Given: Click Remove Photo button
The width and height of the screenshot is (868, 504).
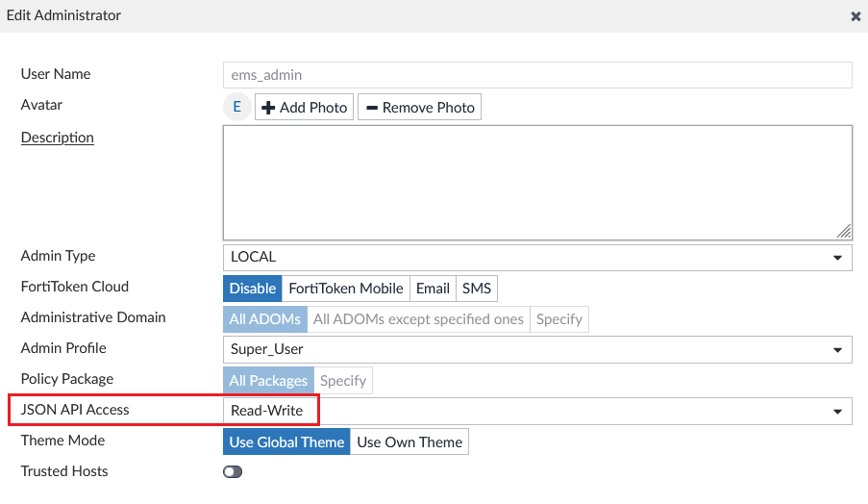Looking at the screenshot, I should [x=419, y=107].
